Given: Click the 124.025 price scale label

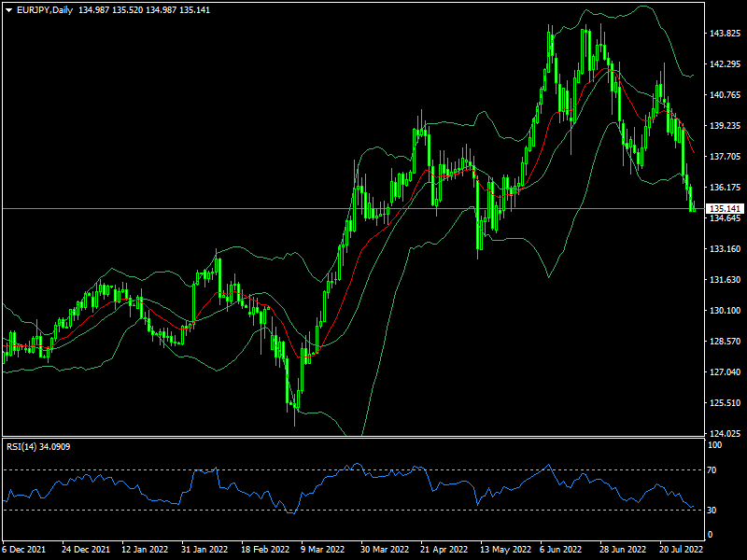Looking at the screenshot, I should [726, 433].
